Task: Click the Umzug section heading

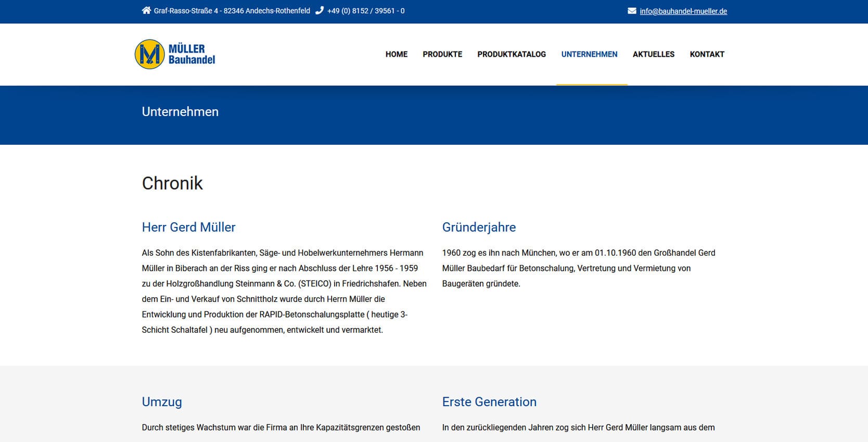Action: point(162,402)
